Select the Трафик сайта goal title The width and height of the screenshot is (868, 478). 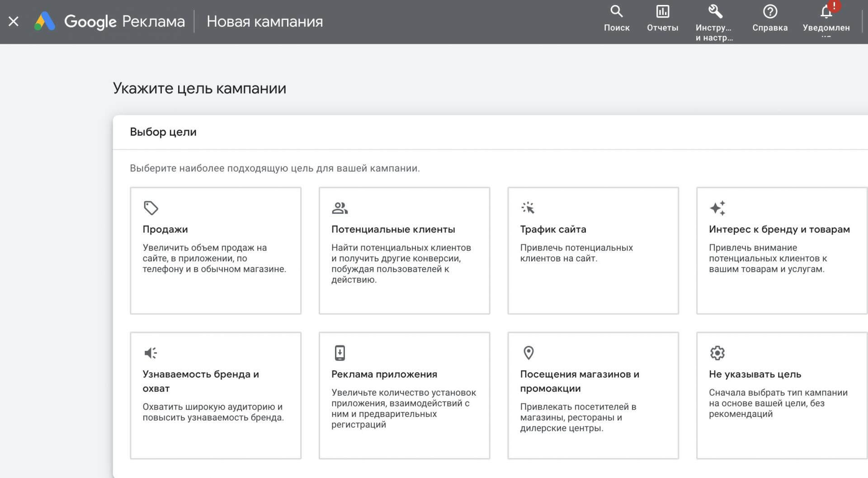[553, 229]
